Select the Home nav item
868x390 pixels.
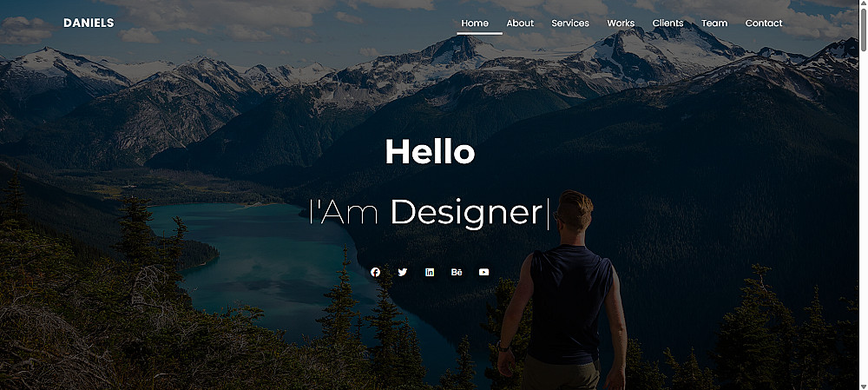coord(475,23)
